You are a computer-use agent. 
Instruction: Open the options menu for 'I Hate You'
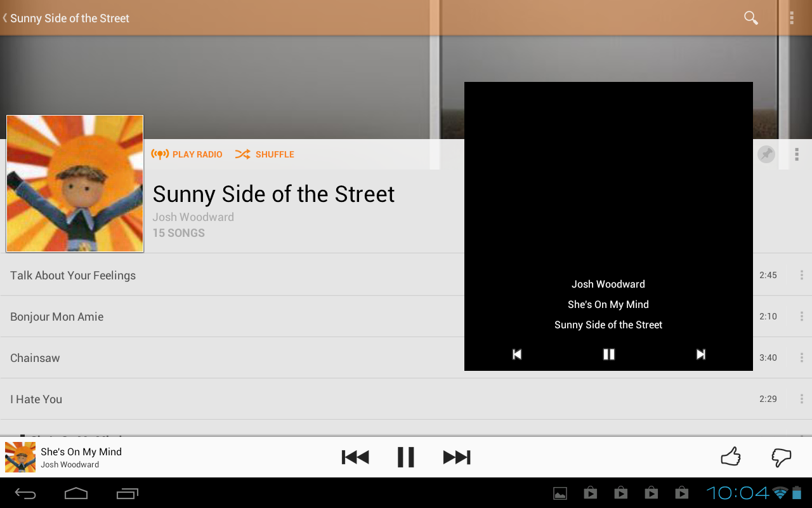pos(801,399)
